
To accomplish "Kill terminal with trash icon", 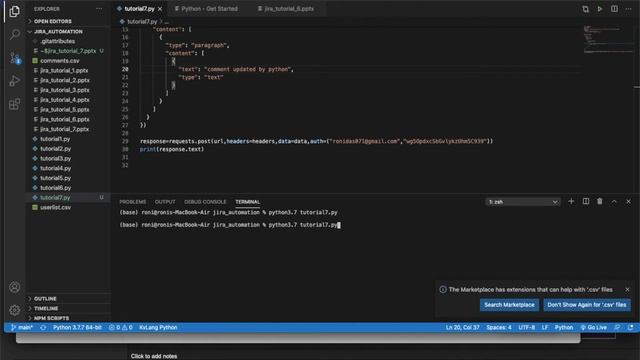I will [600, 201].
